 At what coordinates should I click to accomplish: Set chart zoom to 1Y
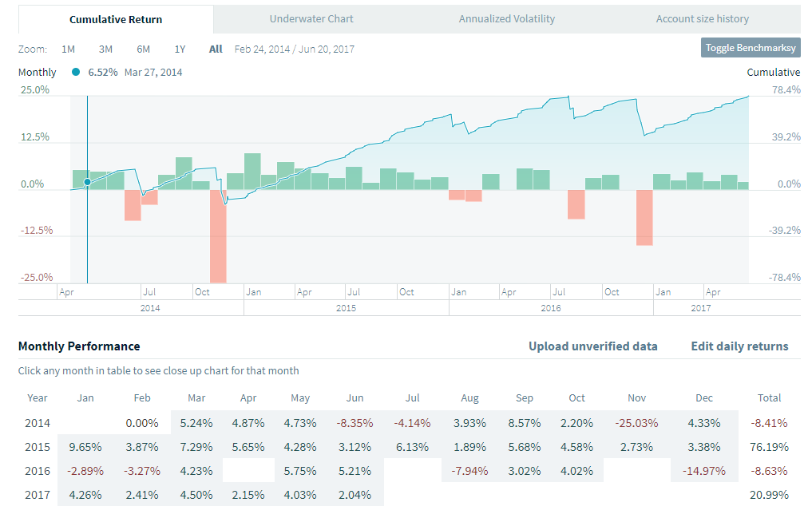click(x=180, y=49)
